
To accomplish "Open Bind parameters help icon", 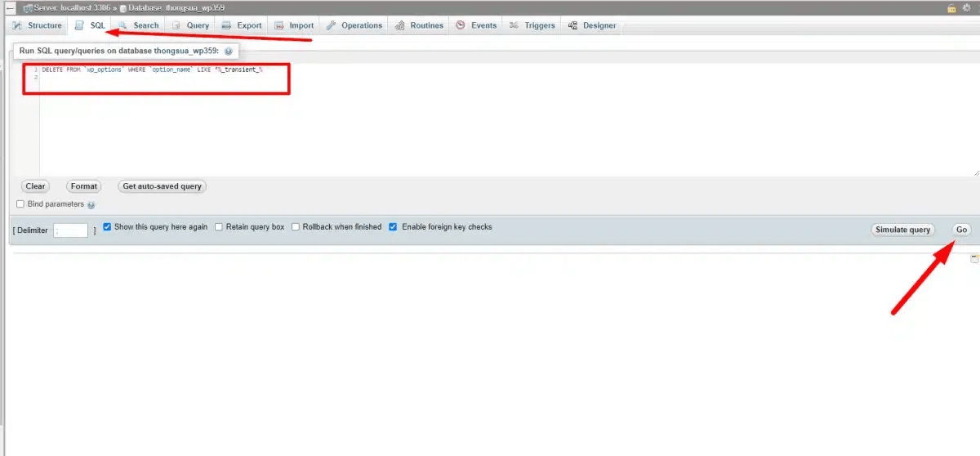I will coord(91,205).
